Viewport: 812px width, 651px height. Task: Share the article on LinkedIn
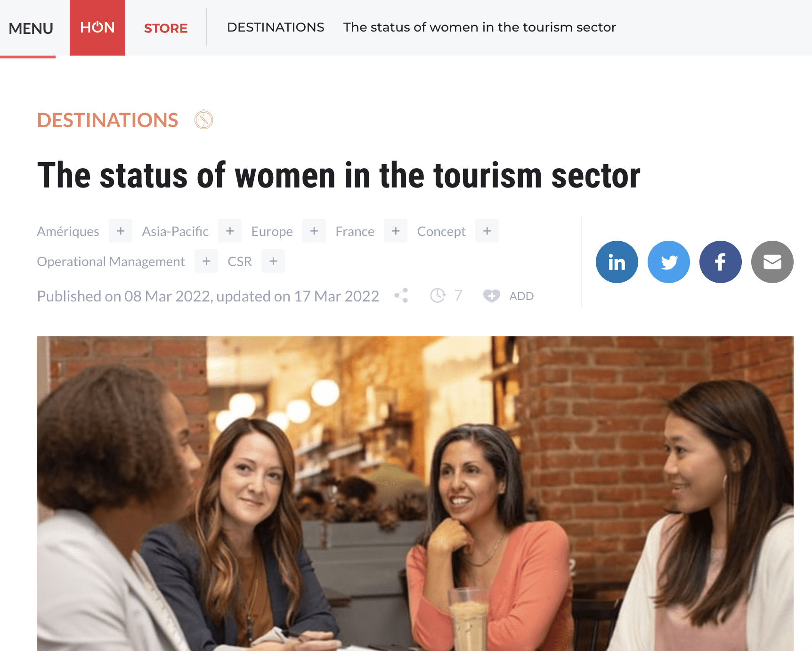(617, 262)
